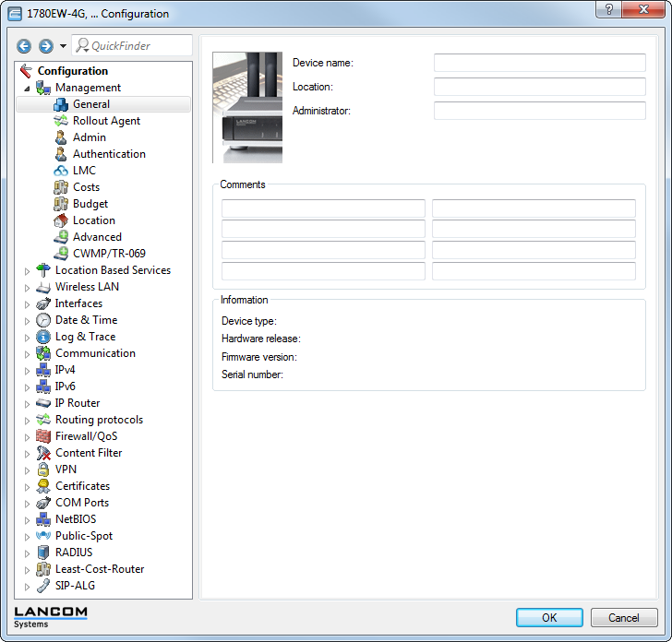Click the Cancel button
Viewport: 672px width, 642px height.
(623, 617)
